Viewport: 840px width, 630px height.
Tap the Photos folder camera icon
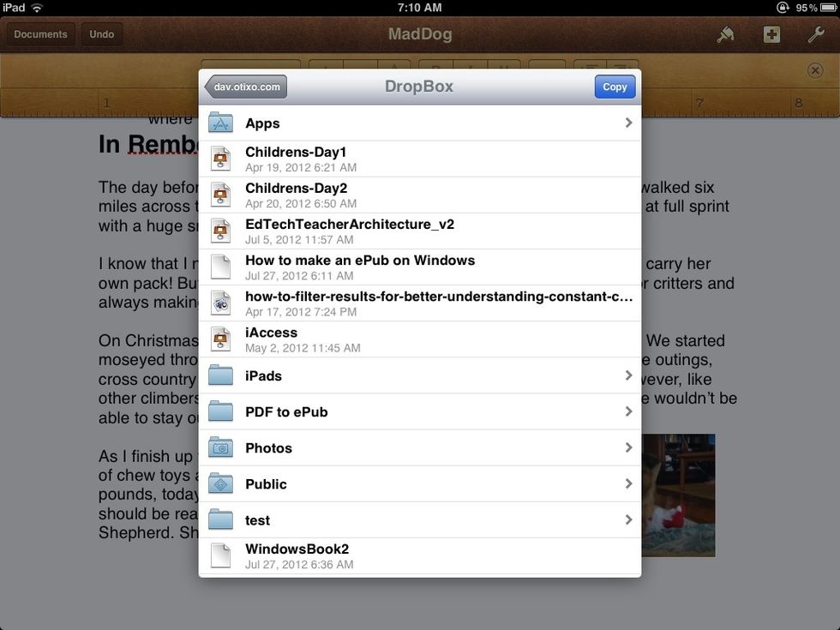point(221,447)
